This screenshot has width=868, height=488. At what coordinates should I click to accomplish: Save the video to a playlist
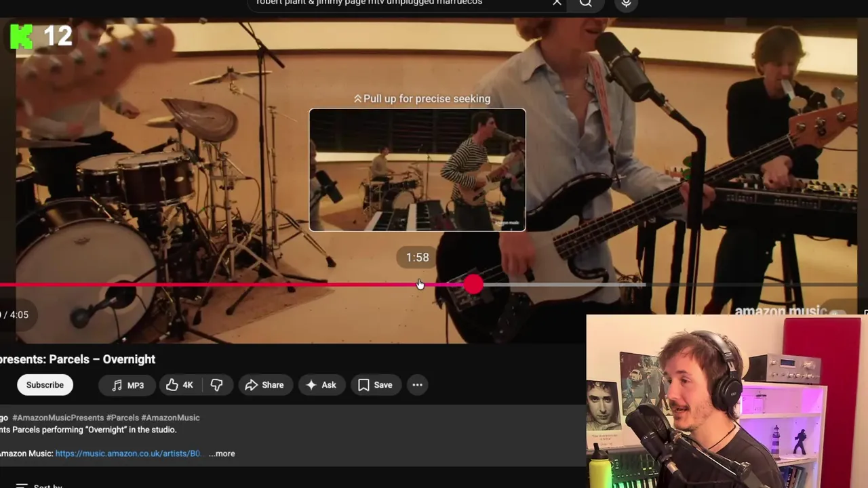click(375, 385)
